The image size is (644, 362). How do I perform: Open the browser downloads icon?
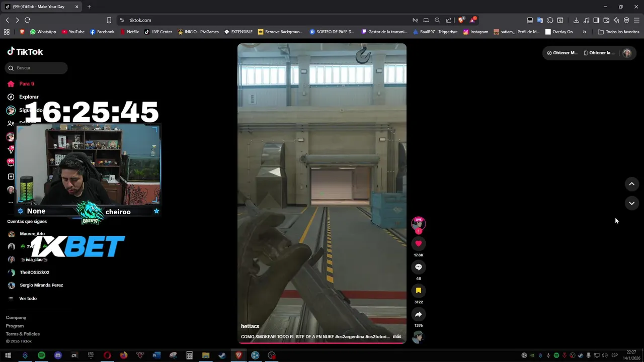pos(576,20)
